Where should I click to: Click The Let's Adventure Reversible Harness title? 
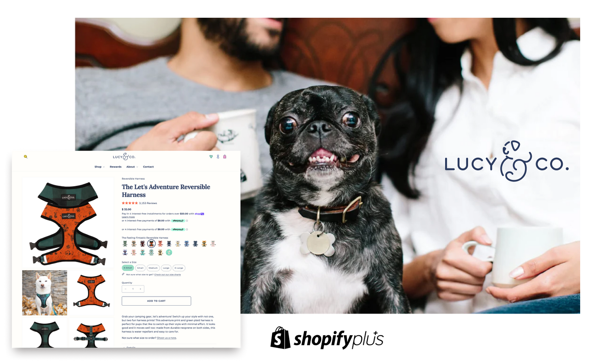166,191
